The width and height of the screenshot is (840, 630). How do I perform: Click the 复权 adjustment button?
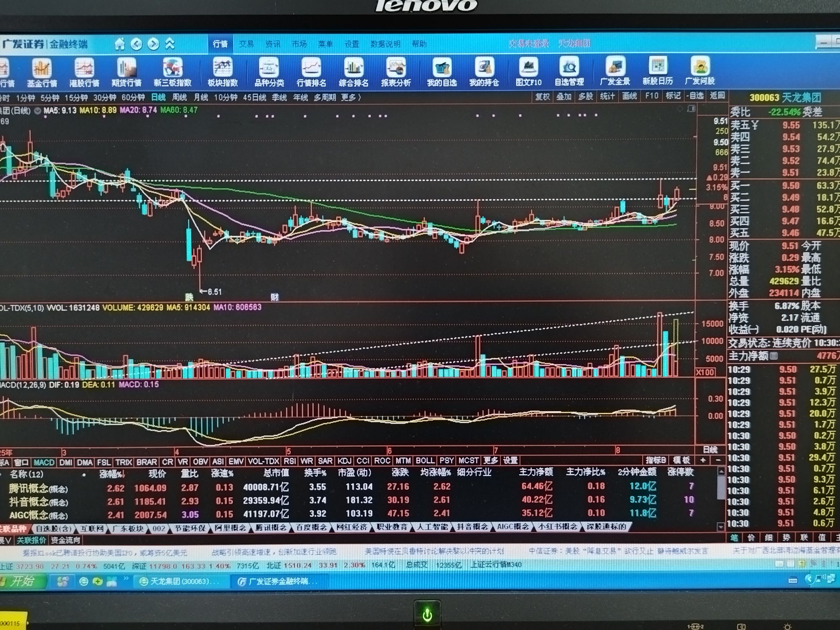coord(542,97)
